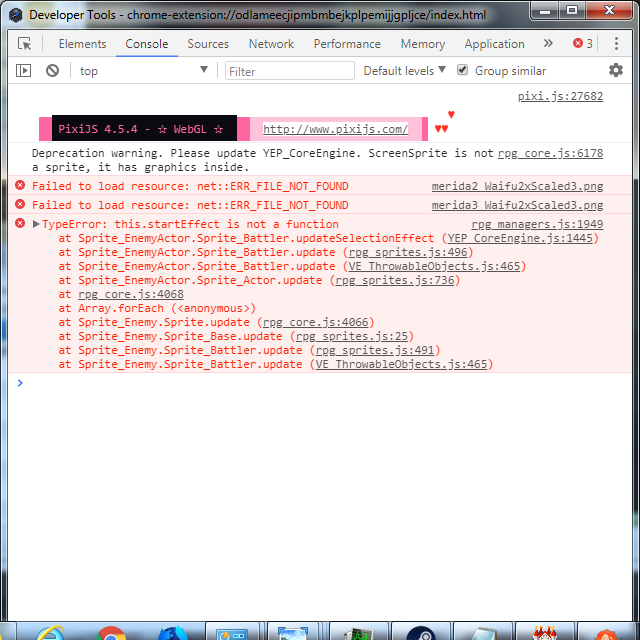Viewport: 640px width, 640px height.
Task: Clear the console log
Action: [52, 71]
